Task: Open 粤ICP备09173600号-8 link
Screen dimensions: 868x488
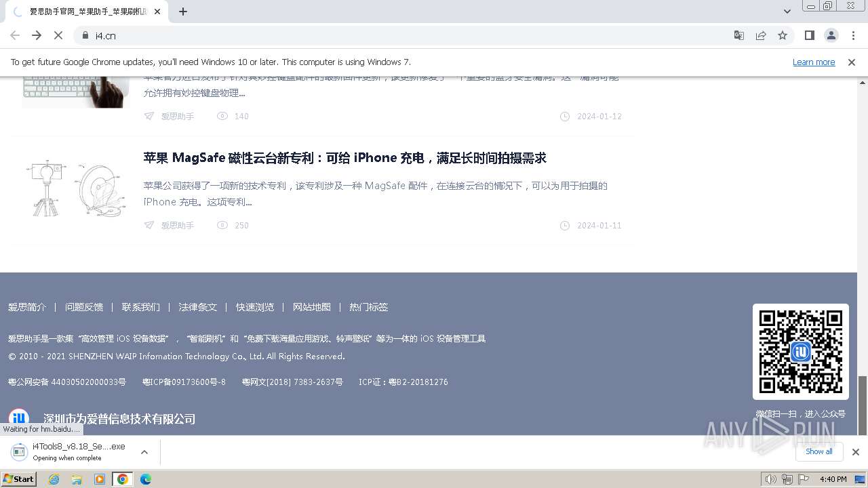Action: tap(184, 382)
